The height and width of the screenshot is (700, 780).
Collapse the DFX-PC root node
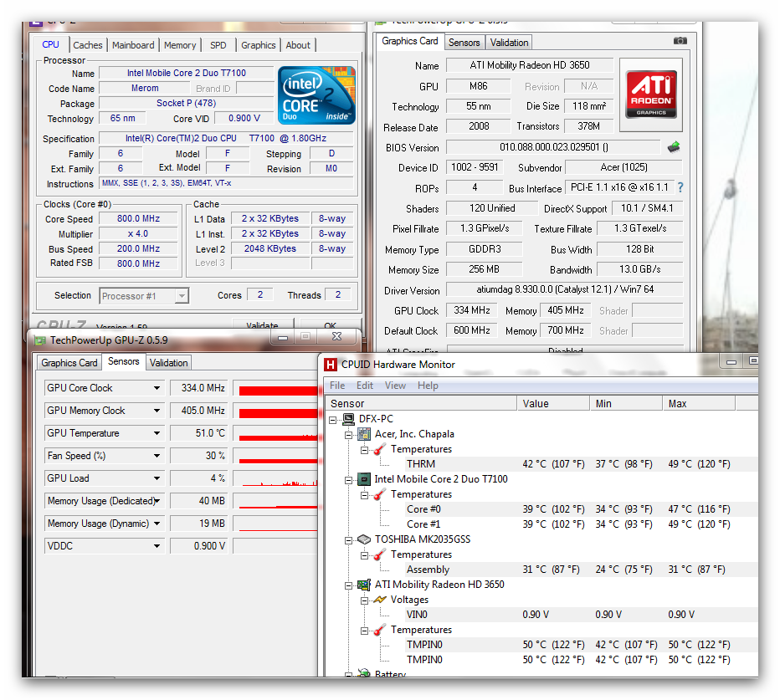click(x=333, y=420)
